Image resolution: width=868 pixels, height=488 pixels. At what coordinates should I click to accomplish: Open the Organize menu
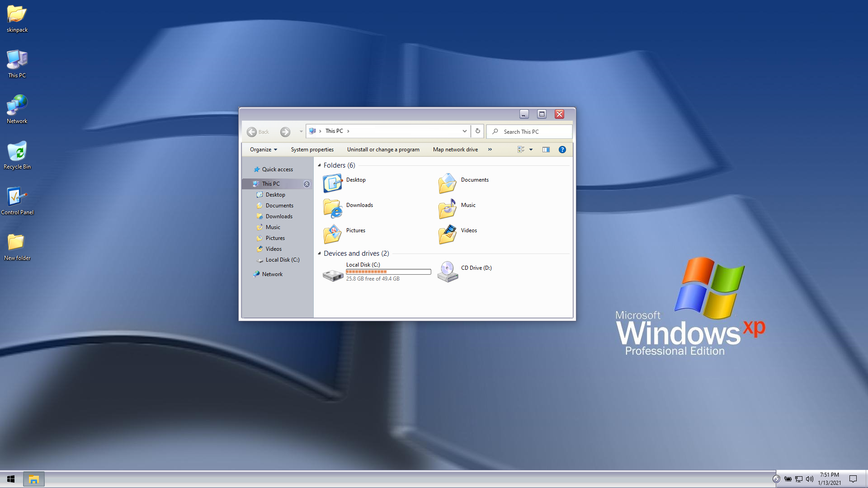pos(263,150)
